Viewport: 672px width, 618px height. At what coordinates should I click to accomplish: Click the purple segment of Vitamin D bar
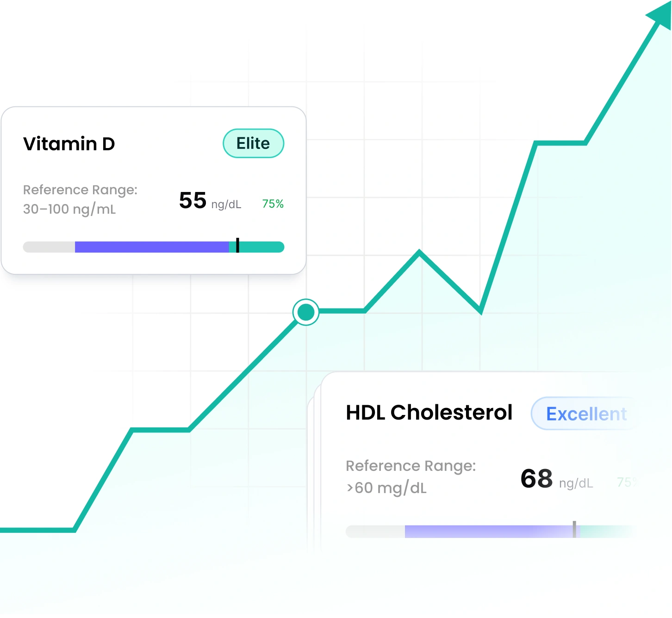click(x=152, y=247)
